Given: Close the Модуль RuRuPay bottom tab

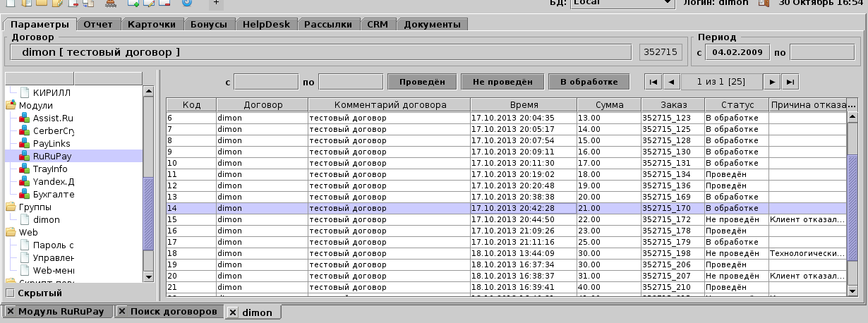Looking at the screenshot, I should (x=11, y=311).
